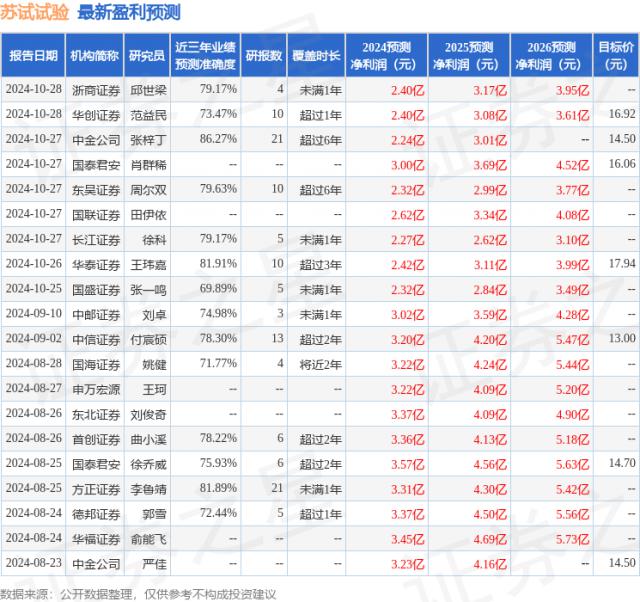This screenshot has width=640, height=602.
Task: Click the 数据来源 disclaimer footer text
Action: (138, 593)
